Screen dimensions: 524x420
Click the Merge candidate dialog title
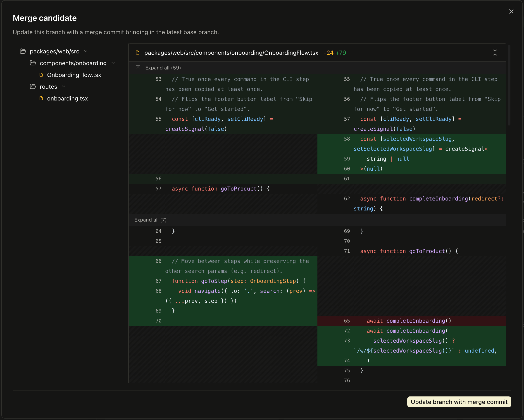point(45,18)
